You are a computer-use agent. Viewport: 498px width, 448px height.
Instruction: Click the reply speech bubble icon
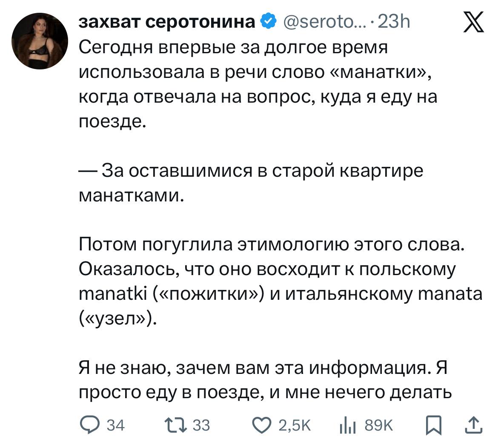89,425
